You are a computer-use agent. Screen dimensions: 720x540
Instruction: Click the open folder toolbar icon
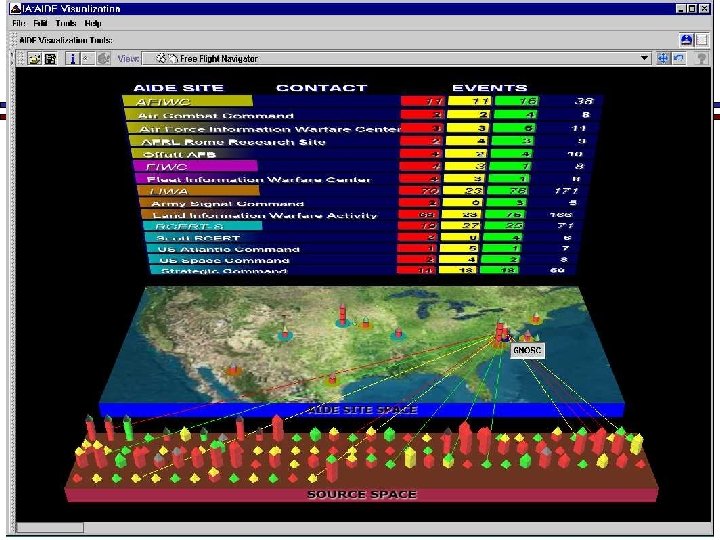(34, 59)
